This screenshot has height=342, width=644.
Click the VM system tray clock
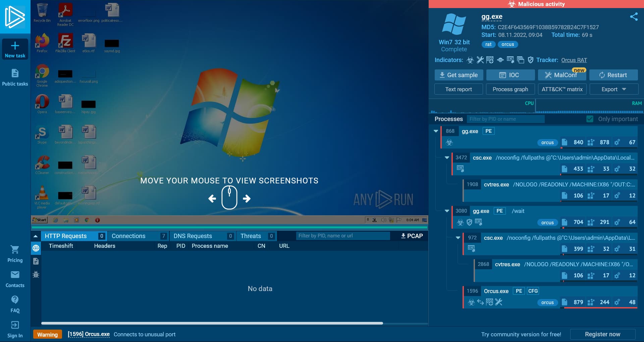click(x=412, y=220)
